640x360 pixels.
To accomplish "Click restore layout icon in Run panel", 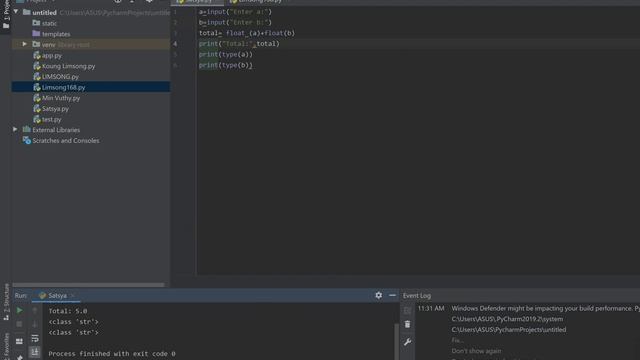I will coord(19,341).
